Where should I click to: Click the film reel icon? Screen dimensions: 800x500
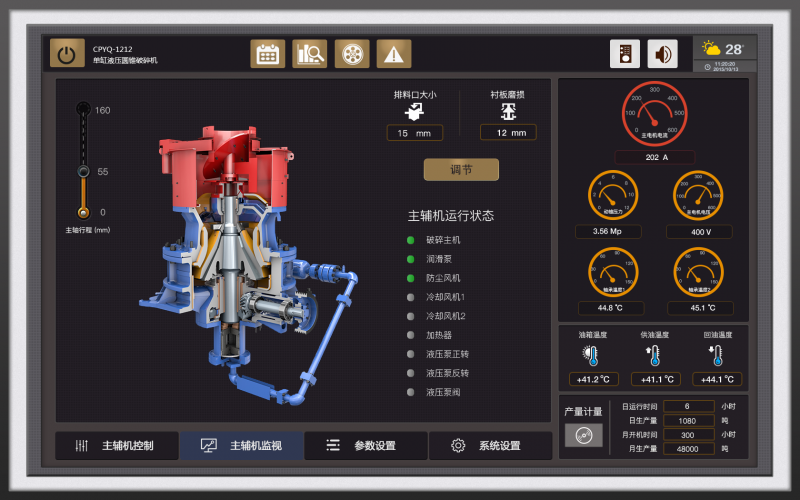[x=351, y=54]
